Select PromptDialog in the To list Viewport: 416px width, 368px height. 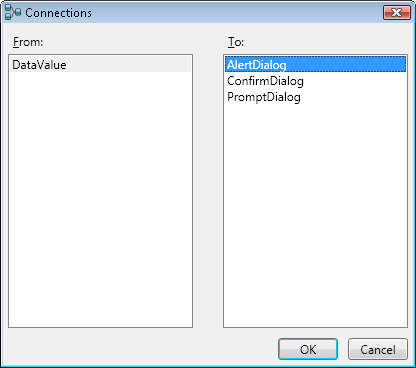pyautogui.click(x=315, y=97)
